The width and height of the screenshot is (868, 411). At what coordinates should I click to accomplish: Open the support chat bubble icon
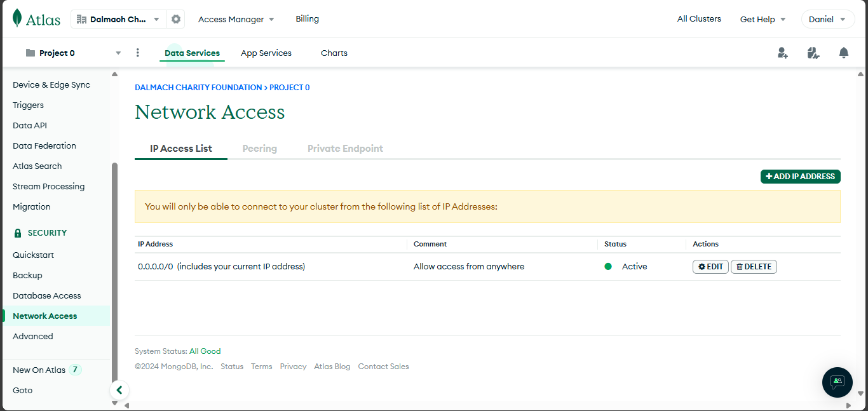(x=837, y=382)
